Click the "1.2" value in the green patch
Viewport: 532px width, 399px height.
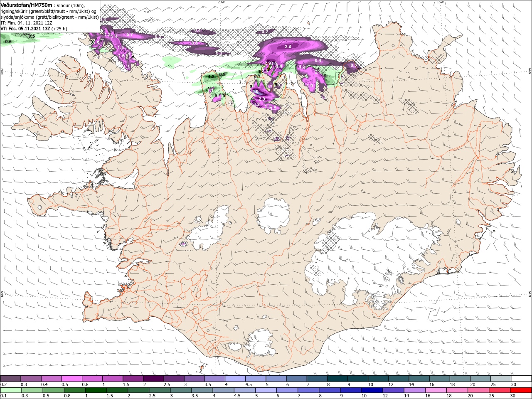(211, 76)
